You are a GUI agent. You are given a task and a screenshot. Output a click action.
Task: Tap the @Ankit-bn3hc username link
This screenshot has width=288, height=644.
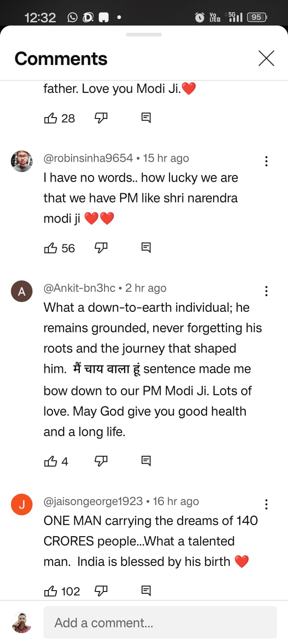[x=79, y=288]
